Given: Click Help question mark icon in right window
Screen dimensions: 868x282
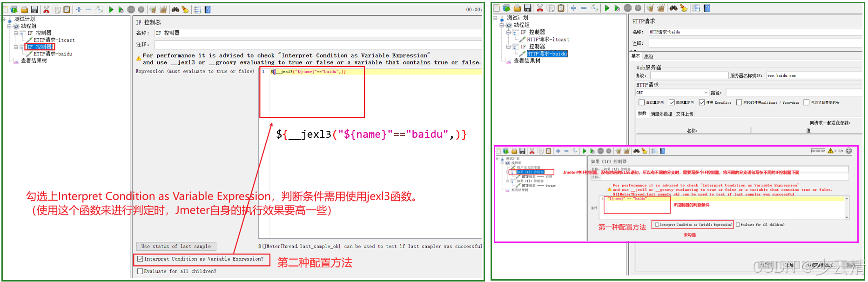Looking at the screenshot, I should tap(707, 8).
